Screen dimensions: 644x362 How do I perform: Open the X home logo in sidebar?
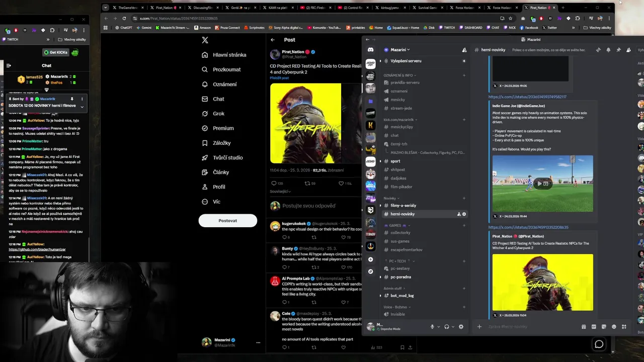tap(205, 40)
